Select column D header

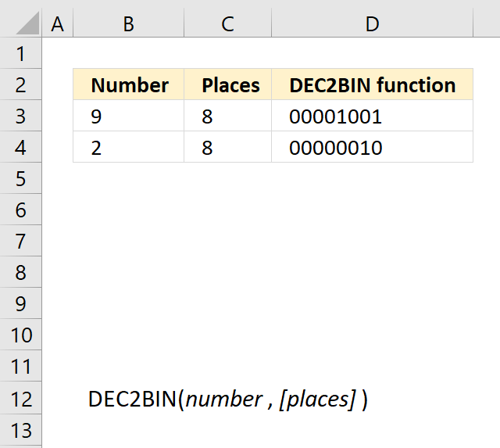pos(372,24)
